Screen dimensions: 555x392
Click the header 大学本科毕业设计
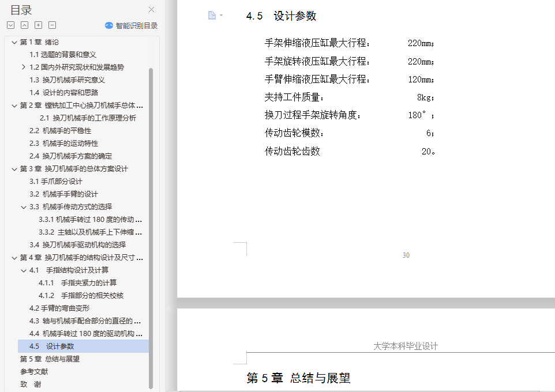(406, 346)
